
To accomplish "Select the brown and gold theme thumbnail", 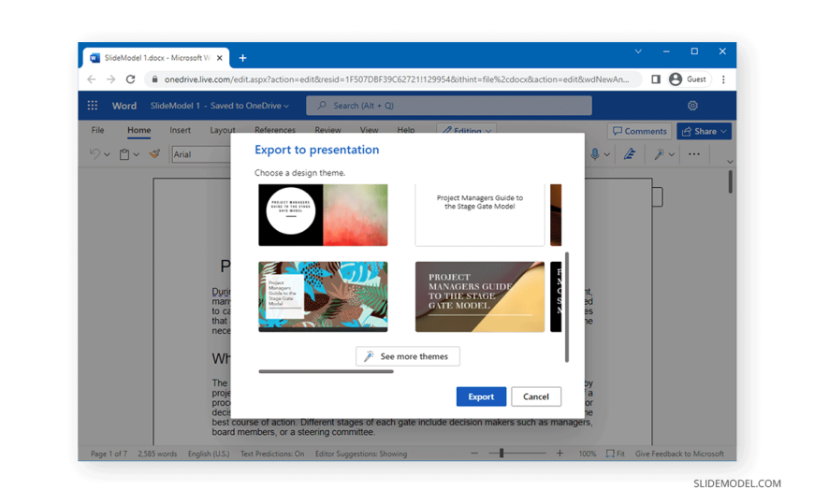I will pyautogui.click(x=480, y=297).
